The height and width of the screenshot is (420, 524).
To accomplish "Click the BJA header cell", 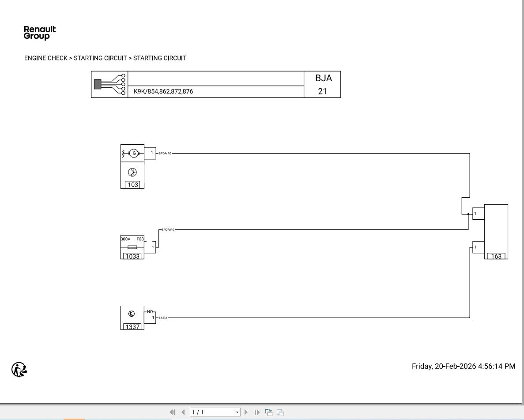I will [324, 78].
